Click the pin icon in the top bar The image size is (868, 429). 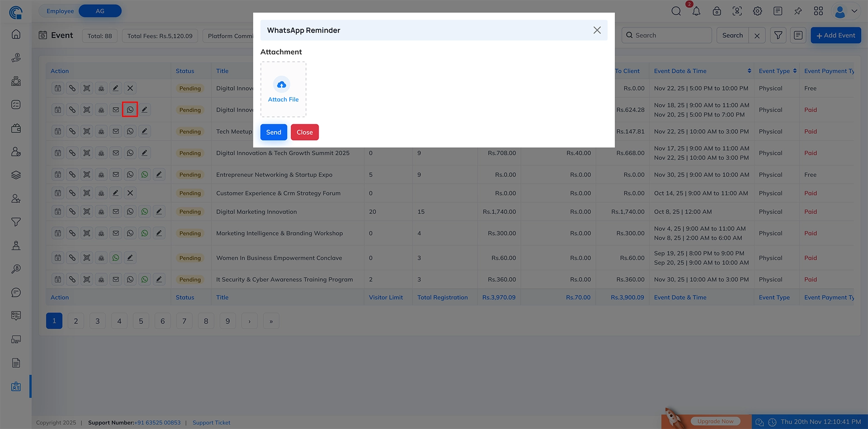pyautogui.click(x=798, y=11)
